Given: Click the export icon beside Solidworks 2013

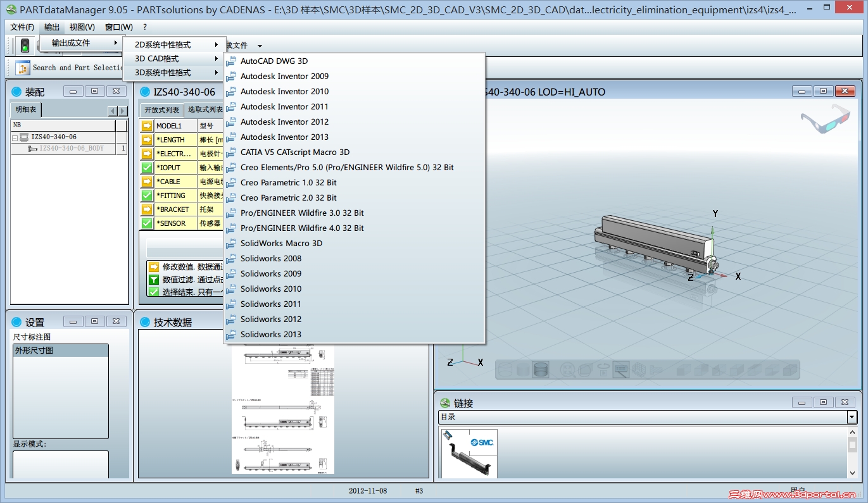Looking at the screenshot, I should tap(231, 335).
